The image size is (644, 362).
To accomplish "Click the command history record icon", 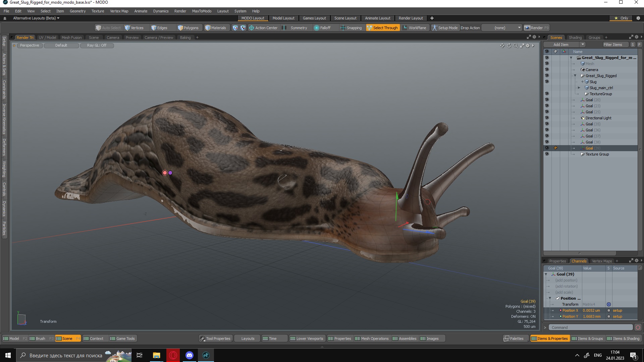I will (638, 327).
